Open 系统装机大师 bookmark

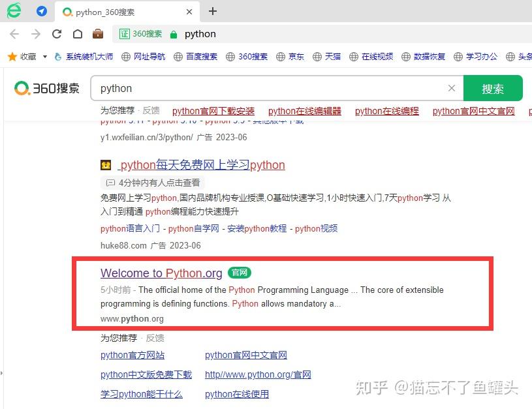(84, 57)
